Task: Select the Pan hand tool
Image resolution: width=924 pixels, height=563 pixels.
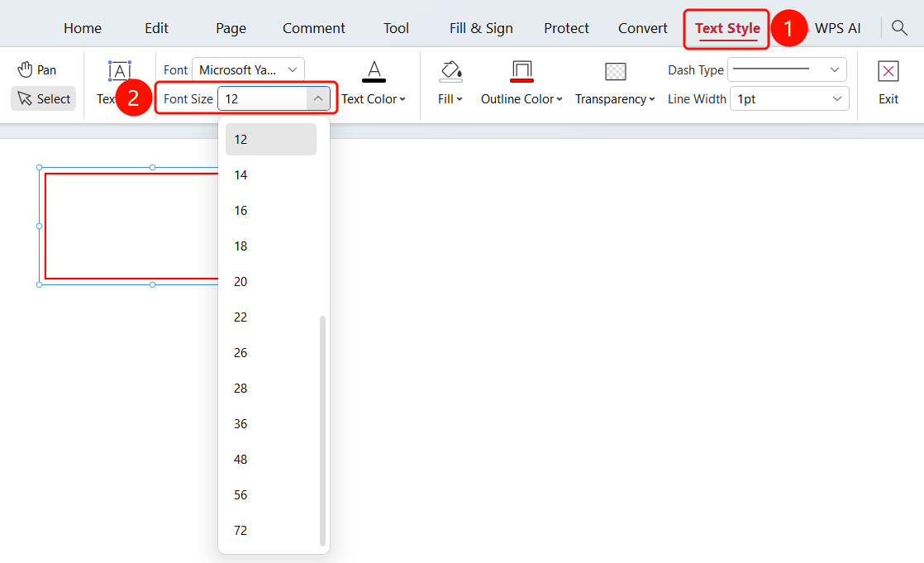Action: pos(37,70)
